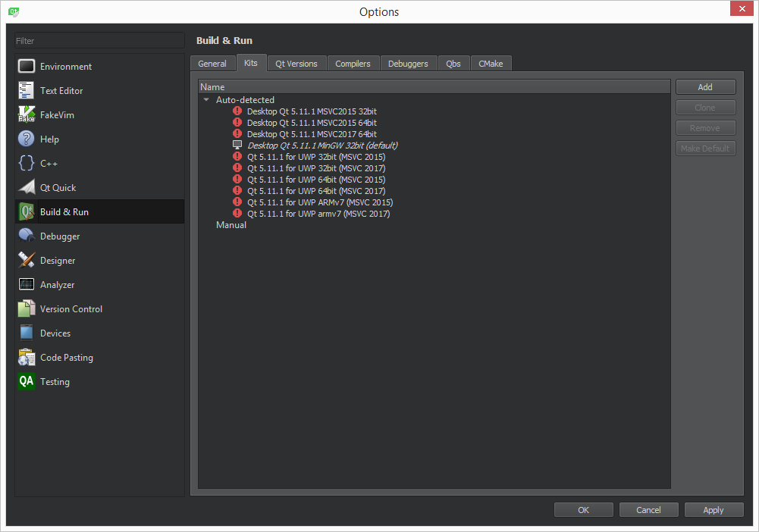Click the Apply button
Image resolution: width=759 pixels, height=532 pixels.
(714, 510)
